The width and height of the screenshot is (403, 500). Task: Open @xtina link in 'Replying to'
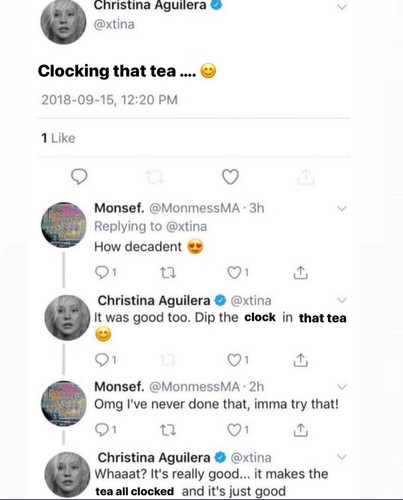point(186,226)
